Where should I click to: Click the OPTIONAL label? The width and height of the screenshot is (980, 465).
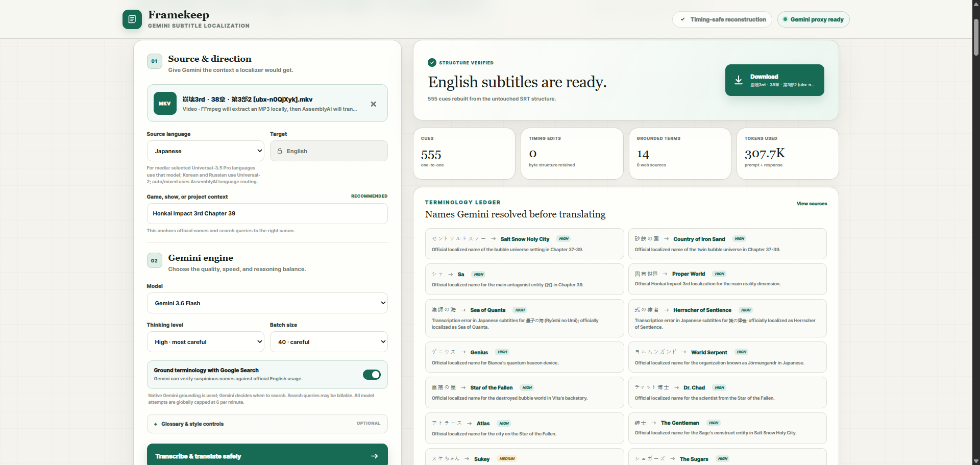coord(369,423)
